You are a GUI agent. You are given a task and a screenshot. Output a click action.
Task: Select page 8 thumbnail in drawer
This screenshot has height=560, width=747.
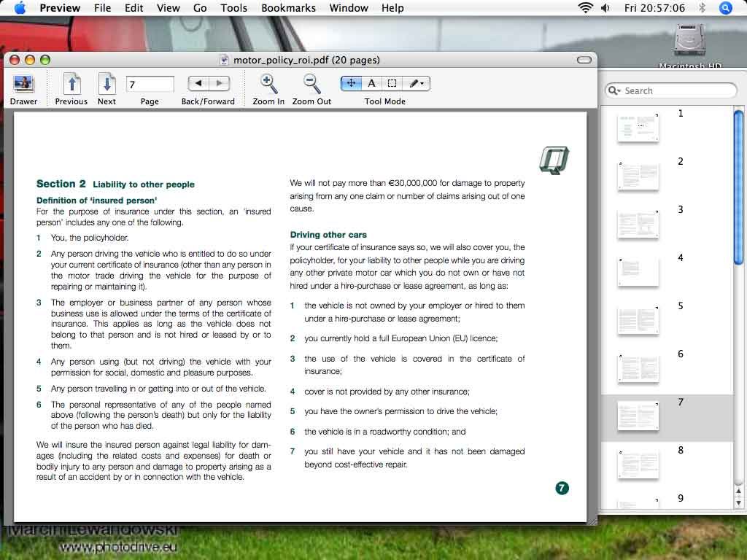tap(638, 464)
